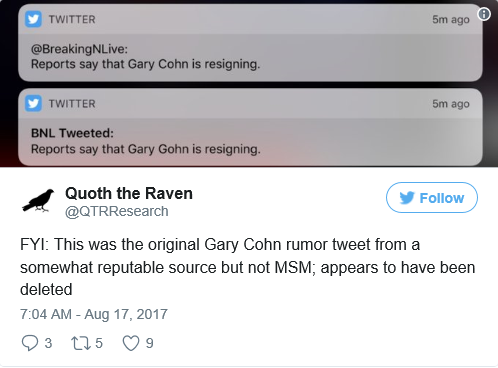The image size is (498, 368).
Task: Click the Twitter bird icon in second notification
Action: tap(33, 103)
